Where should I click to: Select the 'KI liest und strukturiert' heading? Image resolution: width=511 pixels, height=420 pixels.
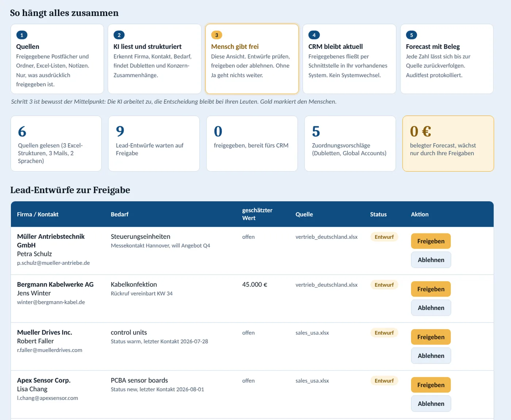coord(147,47)
